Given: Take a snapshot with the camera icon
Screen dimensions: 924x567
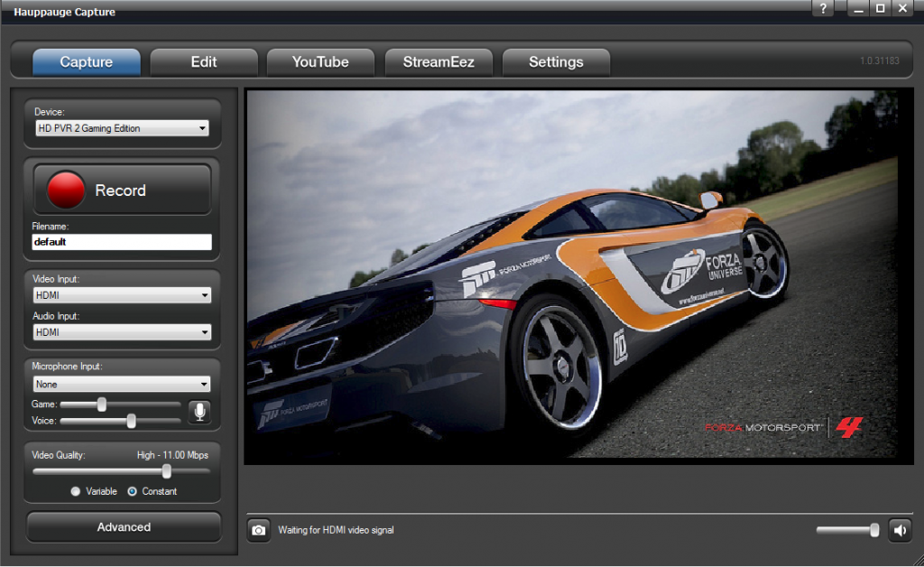Looking at the screenshot, I should pos(258,531).
